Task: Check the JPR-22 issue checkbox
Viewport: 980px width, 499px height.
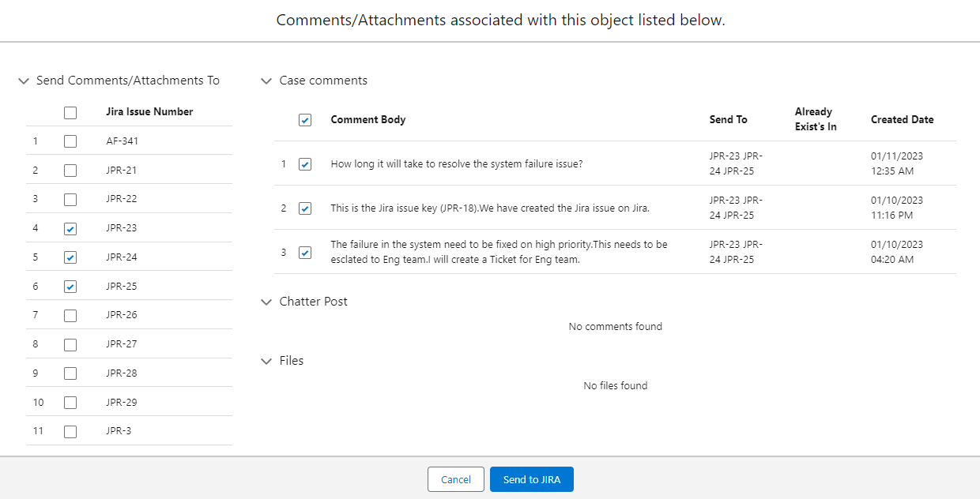Action: click(x=70, y=200)
